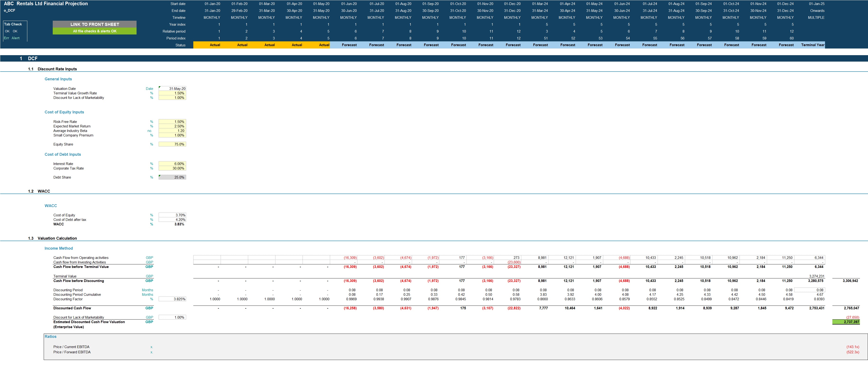Select the bold WACC 3.83% value
This screenshot has height=374, width=868.
179,224
